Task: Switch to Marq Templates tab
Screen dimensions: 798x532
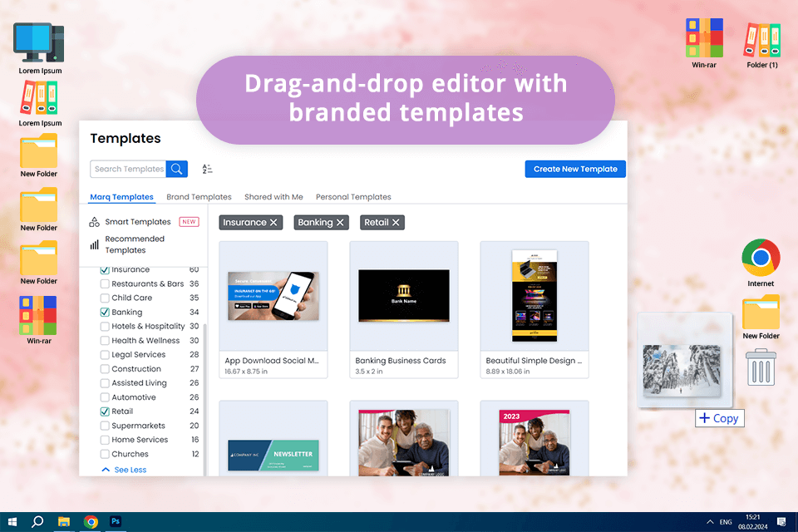Action: click(x=121, y=197)
